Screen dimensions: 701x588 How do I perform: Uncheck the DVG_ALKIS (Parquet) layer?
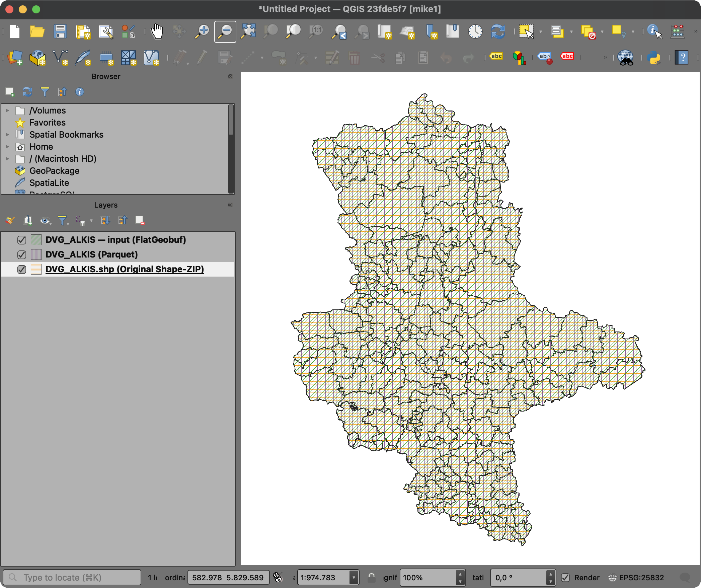click(22, 255)
